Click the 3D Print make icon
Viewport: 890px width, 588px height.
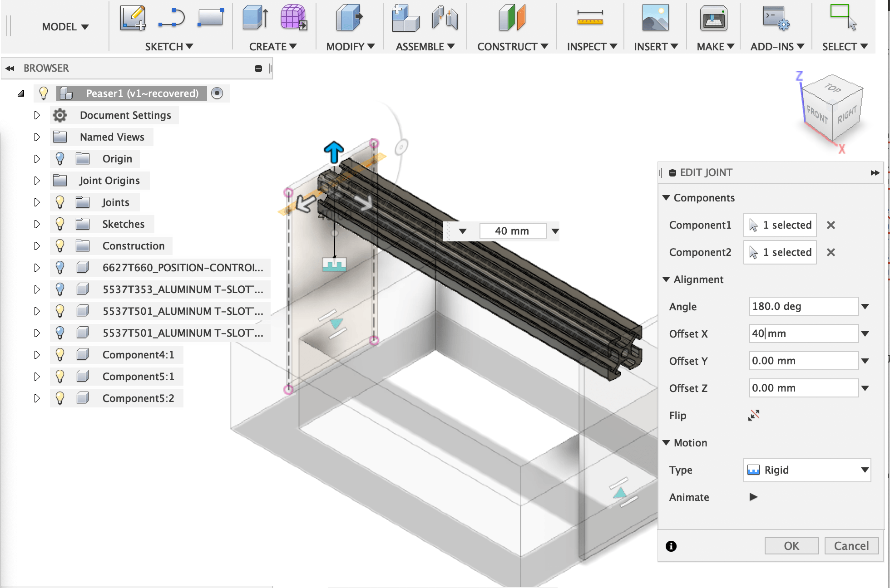pos(713,19)
